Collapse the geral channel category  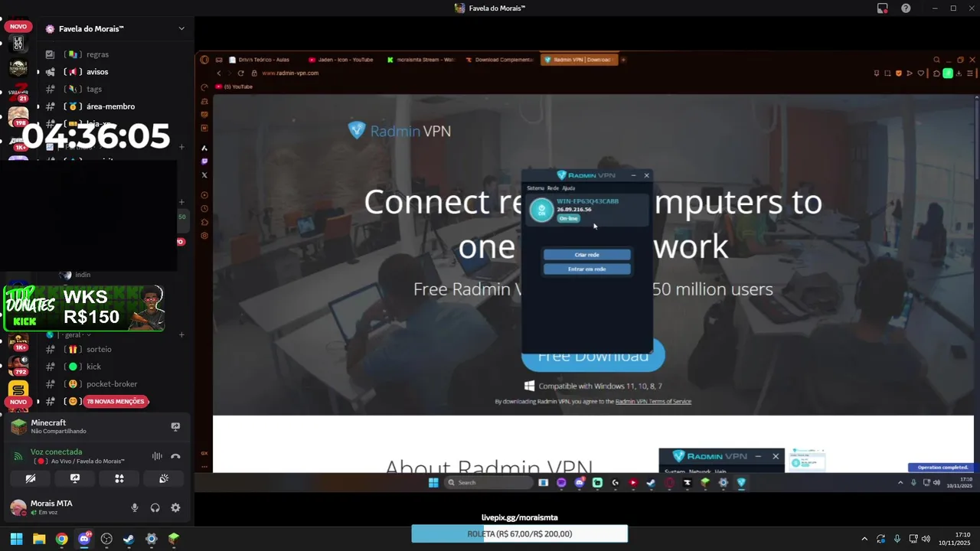[73, 335]
